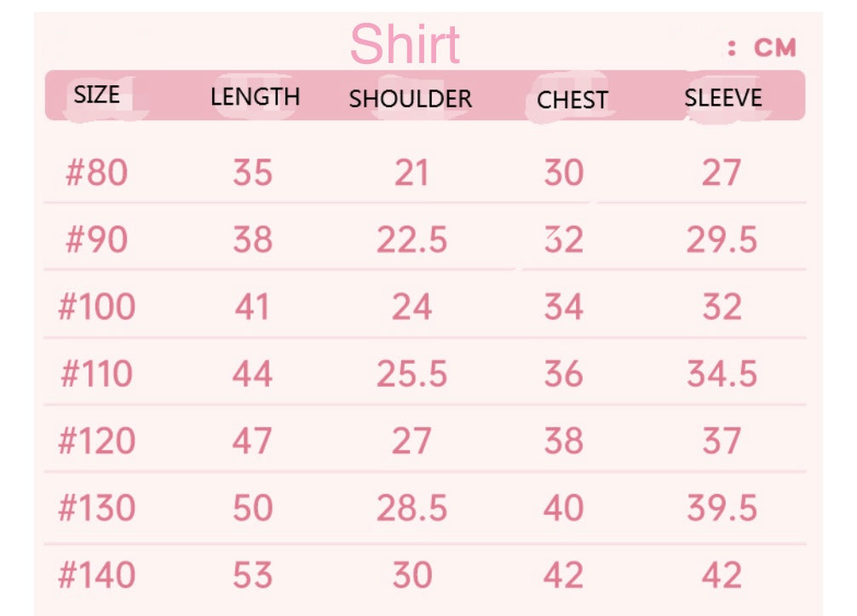Click the #80 size label
857x616 pixels.
[x=96, y=173]
